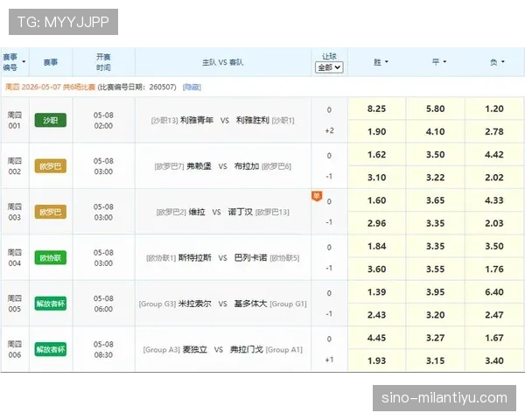This screenshot has height=420, width=525.
Task: Click the 隐藏 link in date row
Action: pyautogui.click(x=192, y=87)
